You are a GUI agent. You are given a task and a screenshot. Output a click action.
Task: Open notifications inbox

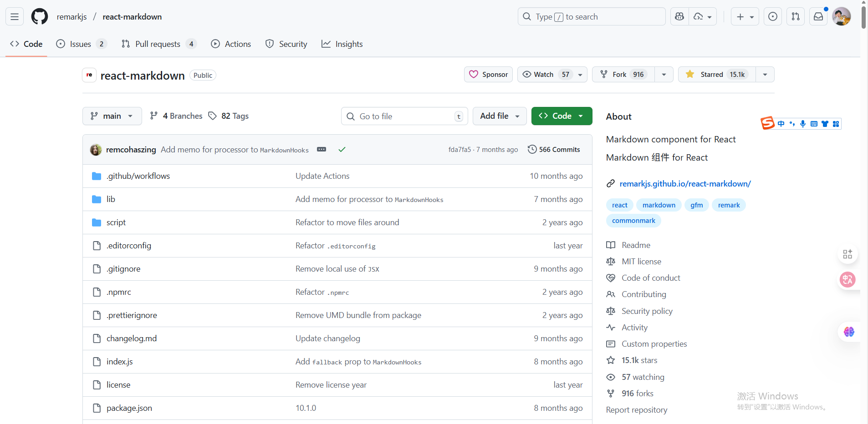tap(818, 17)
